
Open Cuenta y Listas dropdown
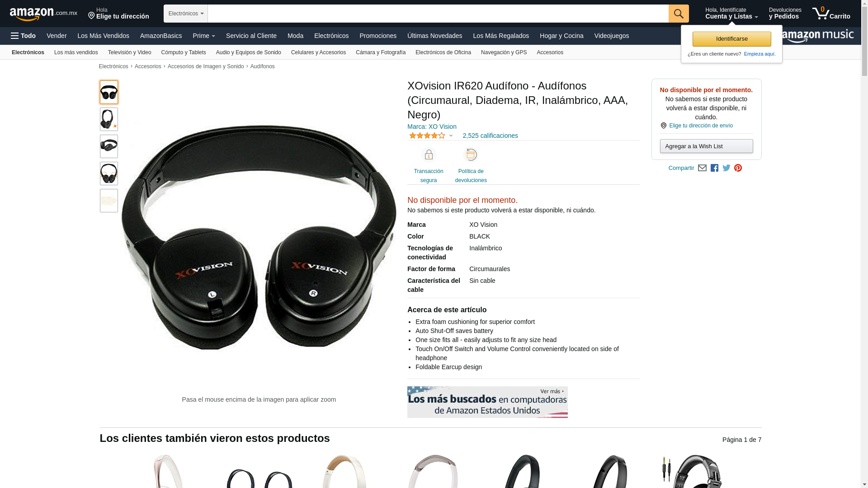731,14
